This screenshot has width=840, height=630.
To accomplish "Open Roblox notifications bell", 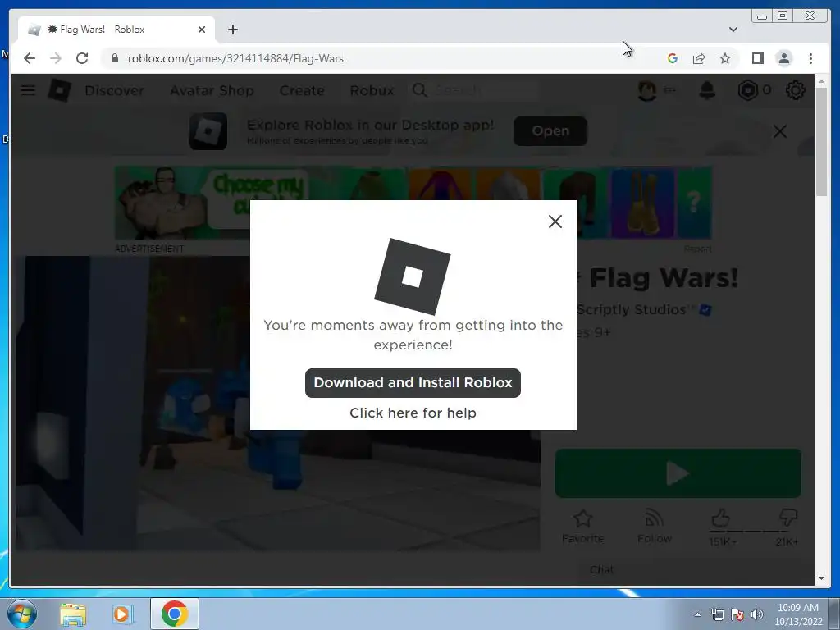I will [707, 90].
